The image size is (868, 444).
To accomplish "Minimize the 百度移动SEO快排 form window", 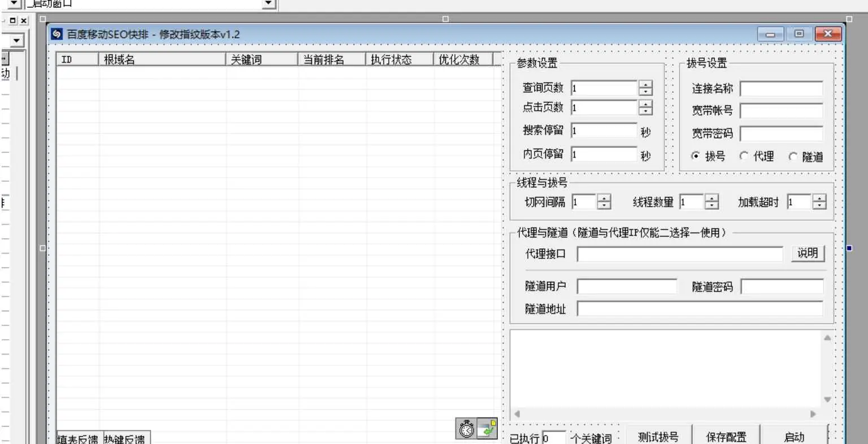I will point(770,34).
